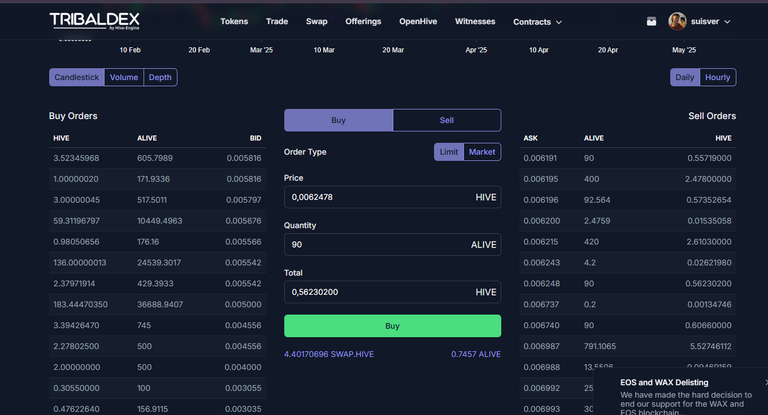The width and height of the screenshot is (768, 415).
Task: Switch chart to Volume view
Action: (x=124, y=77)
